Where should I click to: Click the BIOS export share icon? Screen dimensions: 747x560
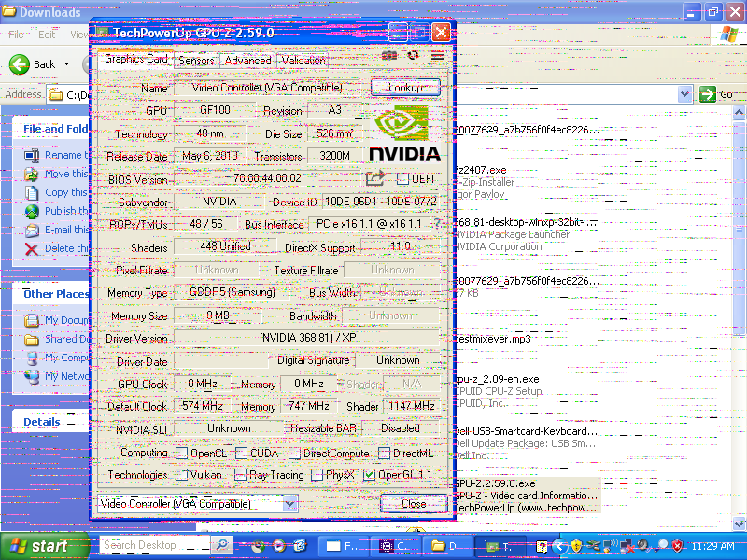click(x=375, y=177)
